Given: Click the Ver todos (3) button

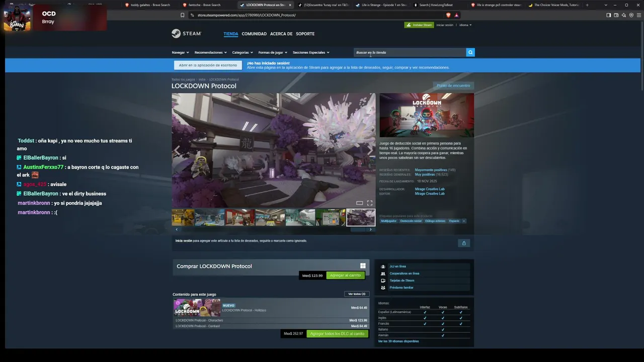Looking at the screenshot, I should (357, 294).
